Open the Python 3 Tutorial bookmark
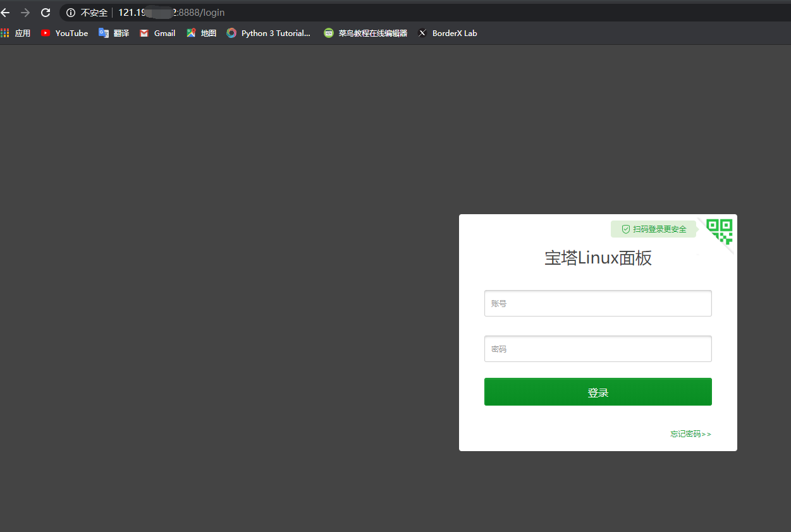This screenshot has height=532, width=791. 269,33
